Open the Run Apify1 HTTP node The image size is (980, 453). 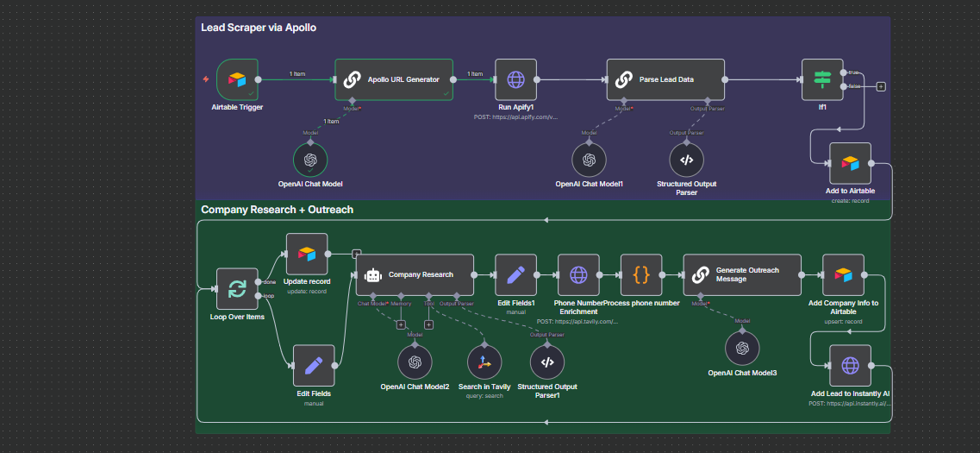(x=515, y=79)
